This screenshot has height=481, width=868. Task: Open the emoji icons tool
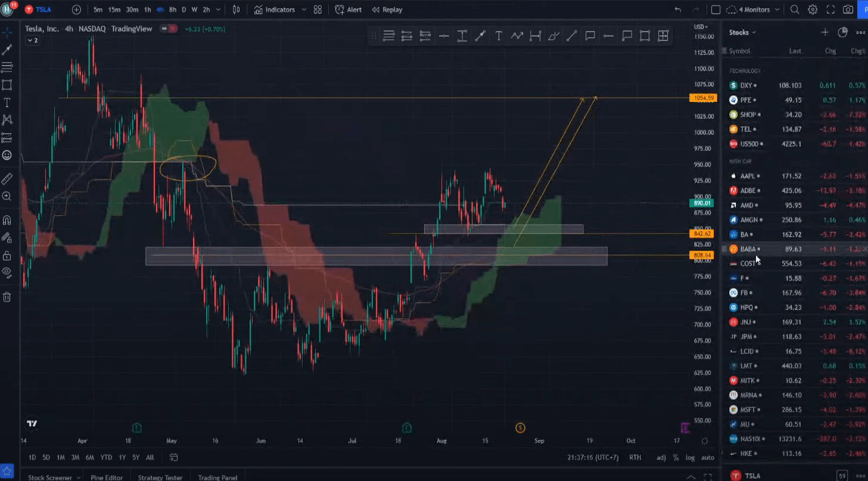(x=7, y=155)
